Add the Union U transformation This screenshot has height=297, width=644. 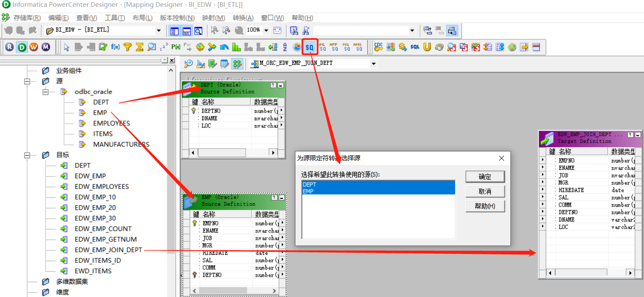point(427,47)
